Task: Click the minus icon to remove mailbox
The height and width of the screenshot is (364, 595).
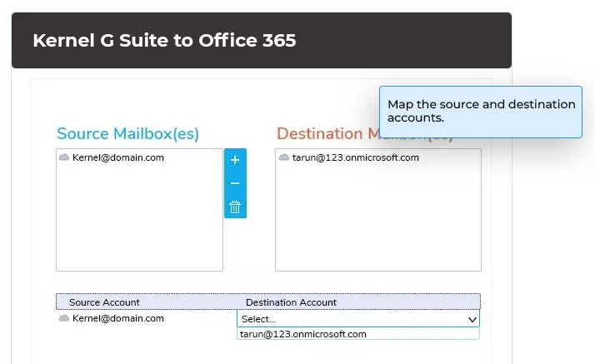Action: click(235, 183)
